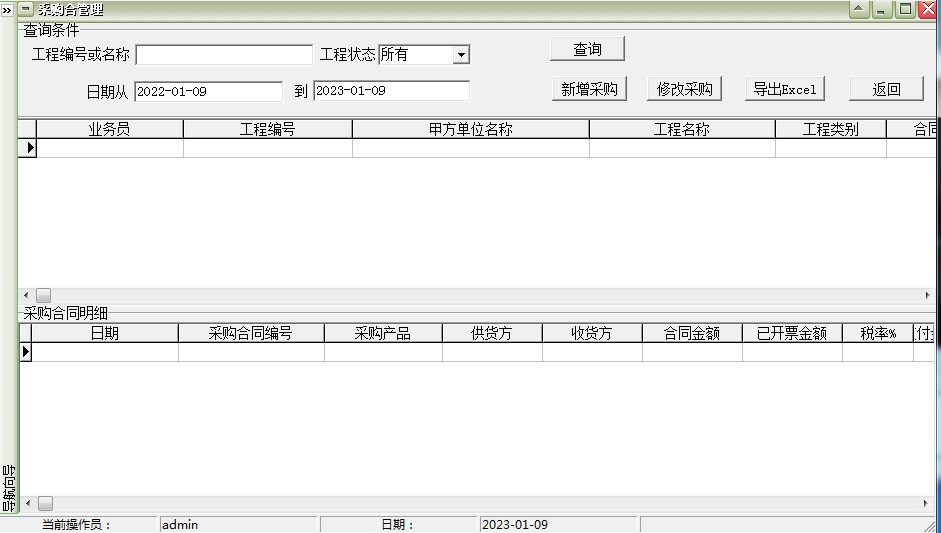Select the 日期 column header in the contract detail grid

[x=104, y=333]
